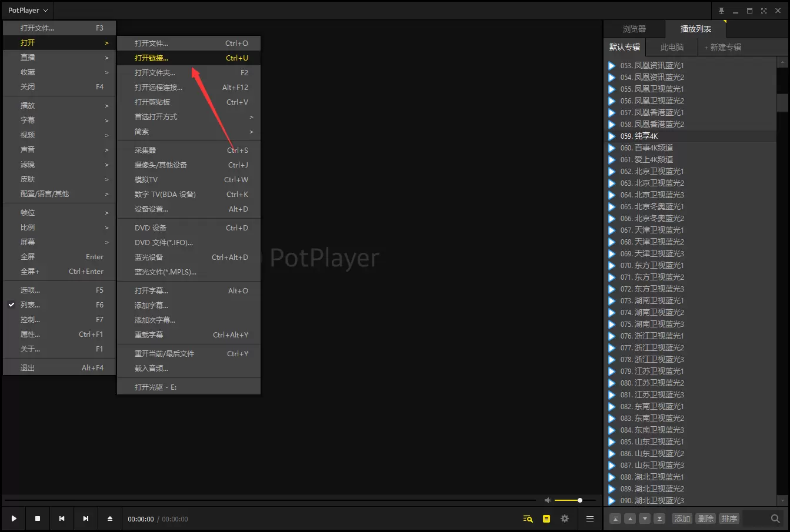This screenshot has width=790, height=532.
Task: Open the PotPlayer title dropdown menu
Action: (x=28, y=11)
